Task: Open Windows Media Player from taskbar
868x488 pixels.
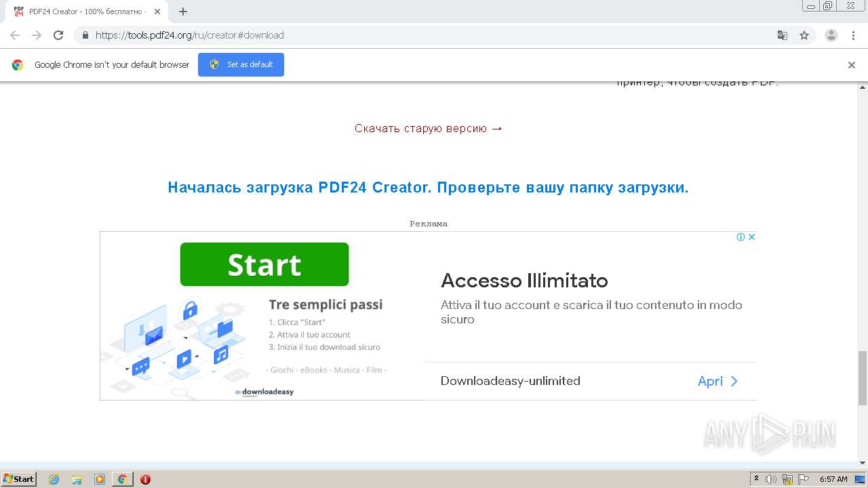Action: click(x=100, y=479)
